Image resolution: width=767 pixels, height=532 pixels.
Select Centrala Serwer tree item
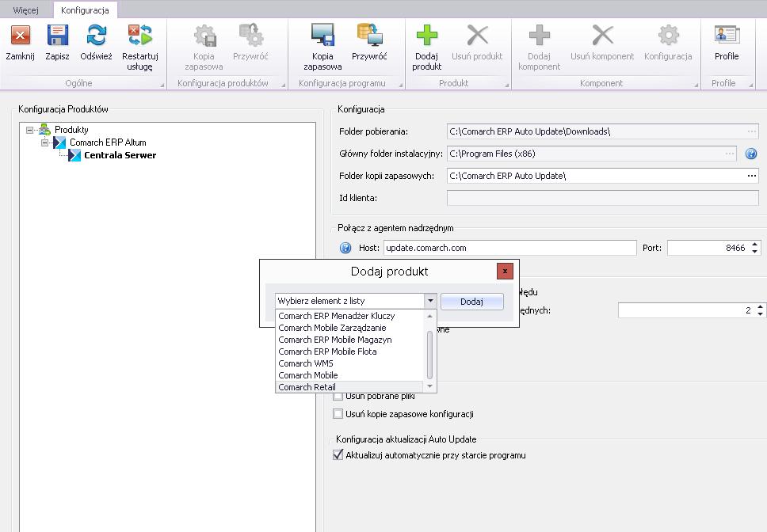tap(120, 155)
